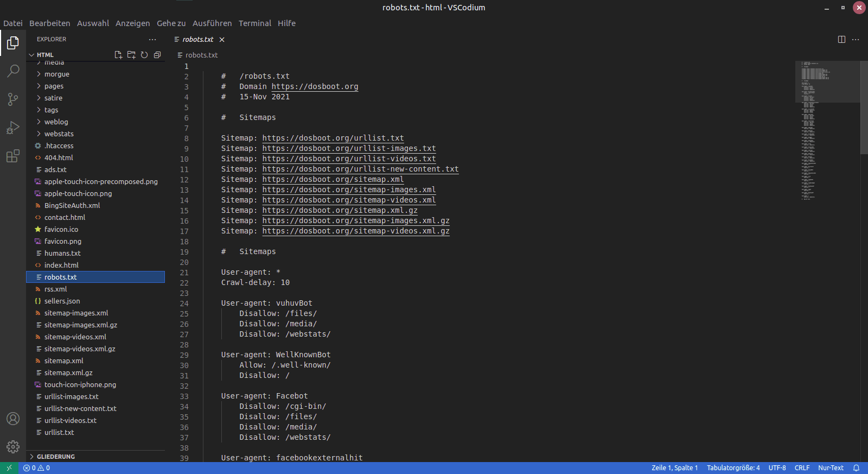Viewport: 868px width, 474px height.
Task: Change Tabulatorgröße: 4 indentation setting
Action: (733, 467)
